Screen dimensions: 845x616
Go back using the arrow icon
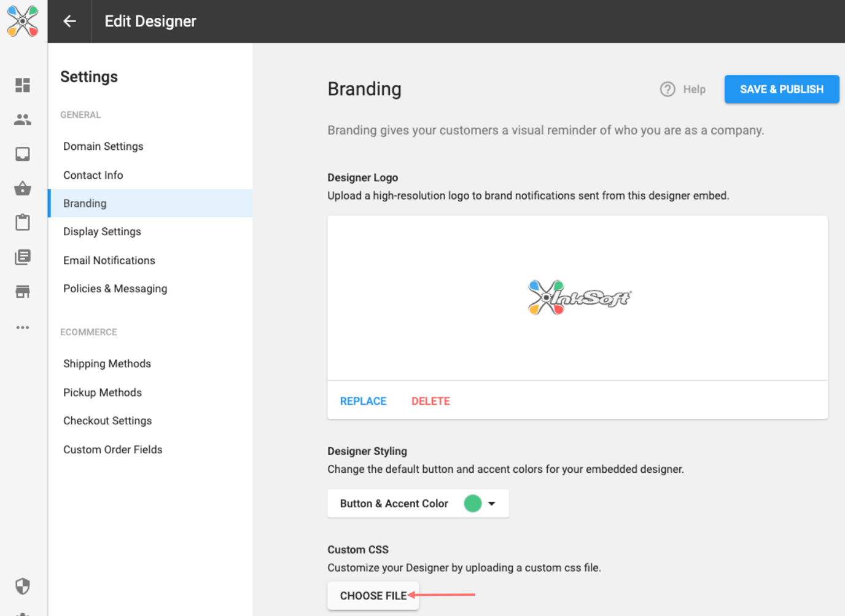click(69, 21)
